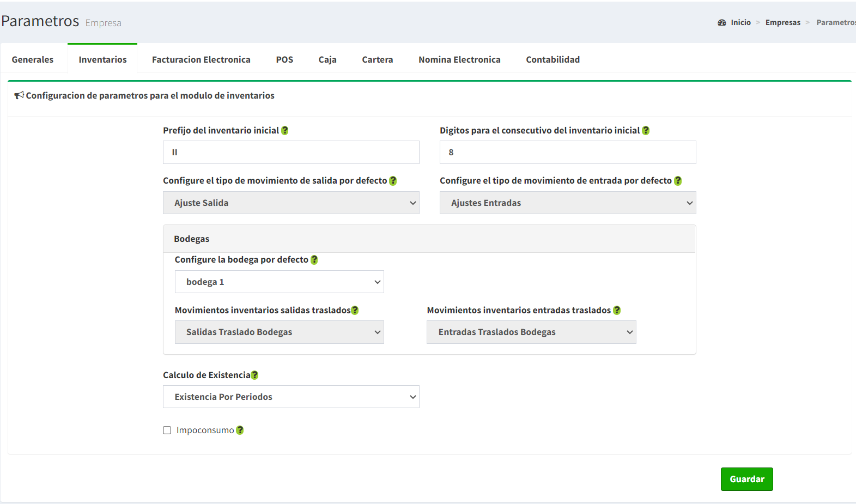Open the Ajuste Salida dropdown
Screen dimensions: 856x504
coord(291,203)
